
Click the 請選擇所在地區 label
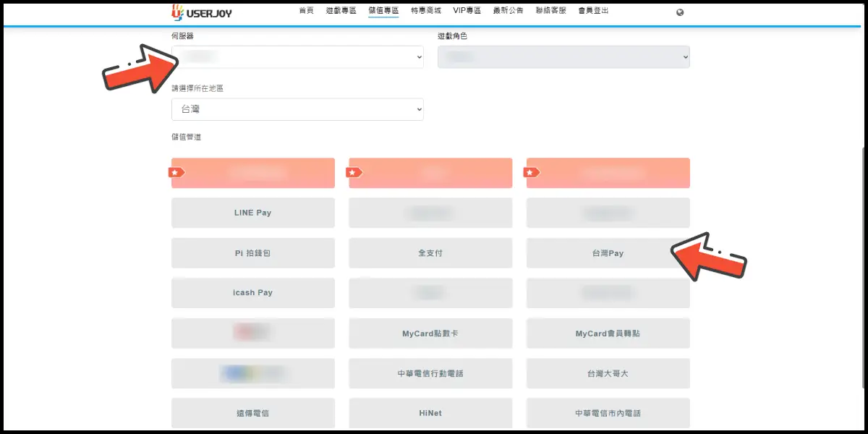[197, 88]
